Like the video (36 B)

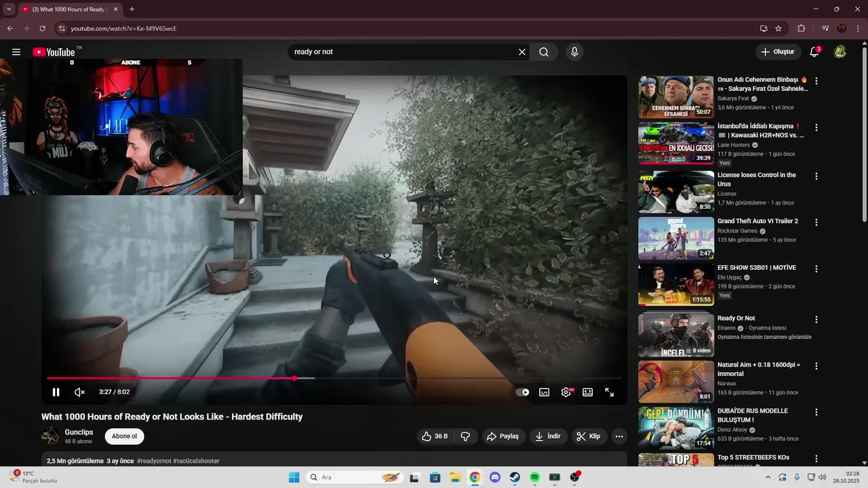435,436
